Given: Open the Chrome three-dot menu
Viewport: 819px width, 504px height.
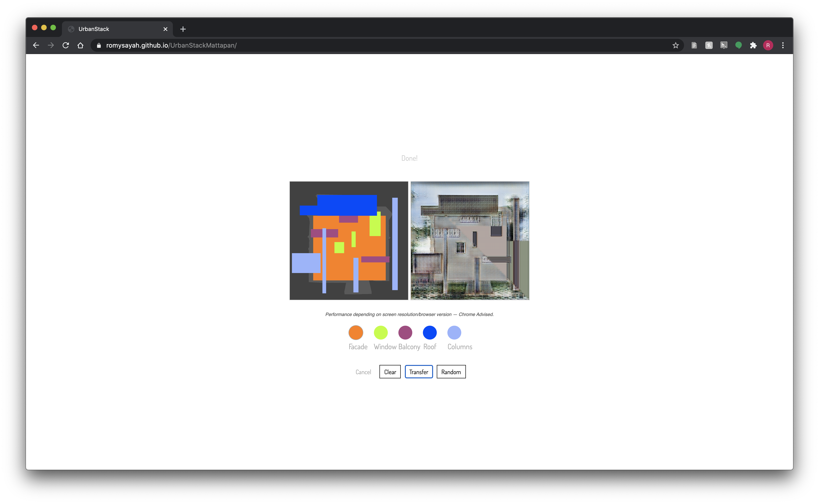Looking at the screenshot, I should click(783, 45).
